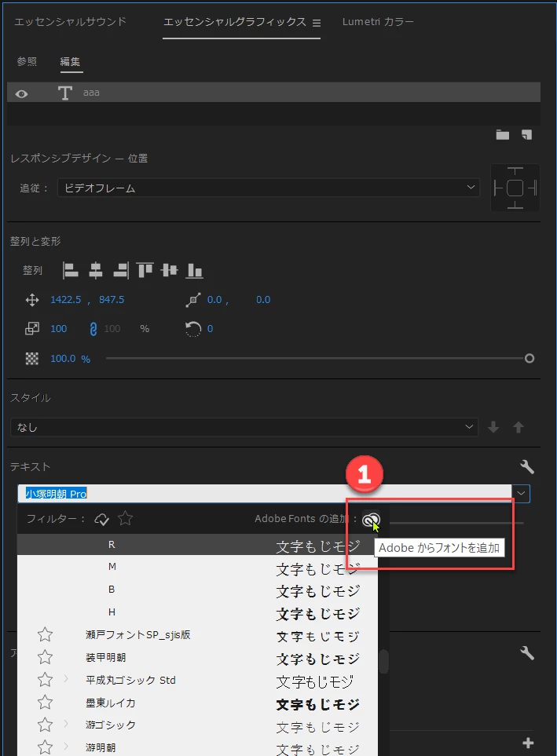557x756 pixels.
Task: Sync style up arrow icon
Action: click(519, 427)
